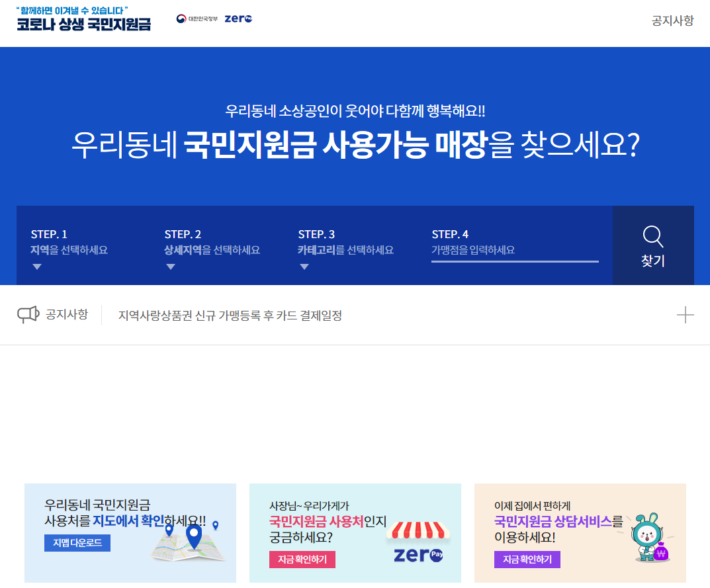Image resolution: width=710 pixels, height=588 pixels.
Task: Click the 지맵 다운로드 button
Action: point(77,543)
